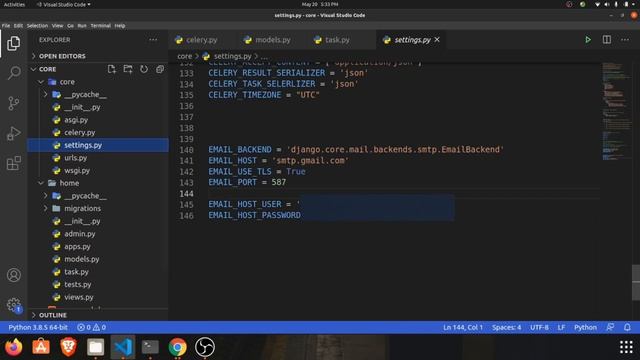Open the Source Control view
640x360 pixels.
pyautogui.click(x=13, y=103)
